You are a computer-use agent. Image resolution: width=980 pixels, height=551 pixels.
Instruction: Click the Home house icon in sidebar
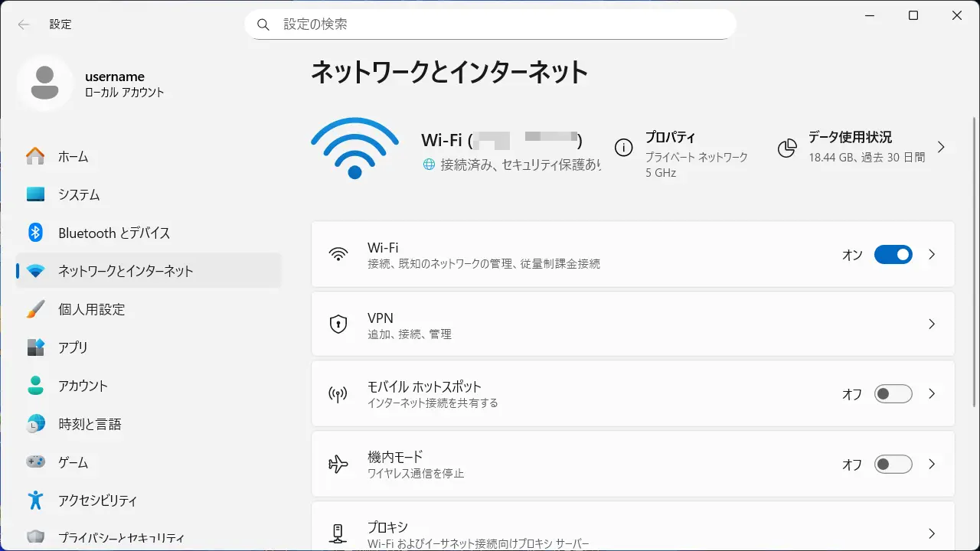click(35, 156)
